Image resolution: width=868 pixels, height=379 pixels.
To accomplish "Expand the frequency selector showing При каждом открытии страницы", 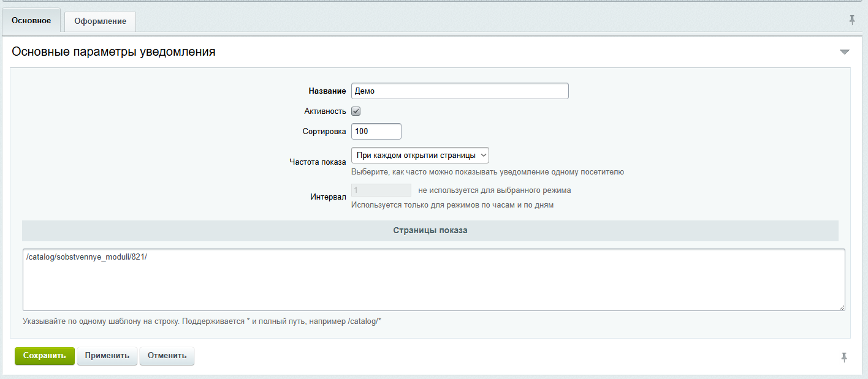I will [x=419, y=155].
